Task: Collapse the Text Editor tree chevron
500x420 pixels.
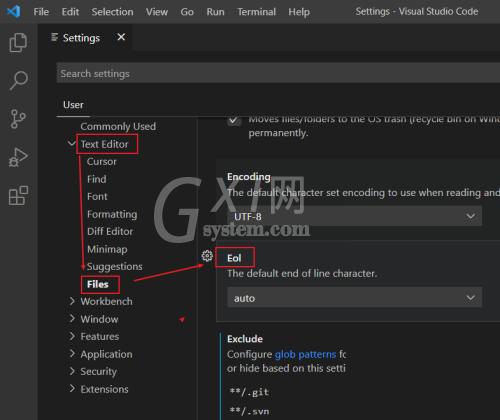Action: pyautogui.click(x=72, y=144)
